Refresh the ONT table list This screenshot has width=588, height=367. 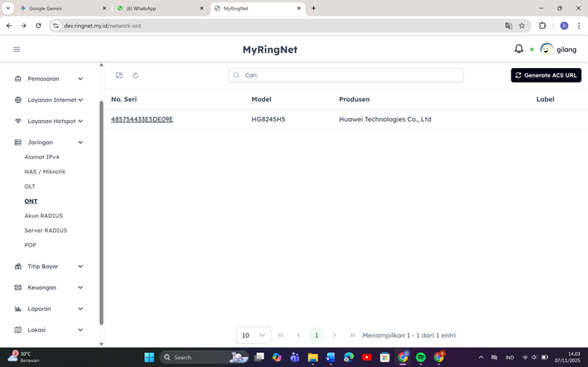[x=136, y=75]
